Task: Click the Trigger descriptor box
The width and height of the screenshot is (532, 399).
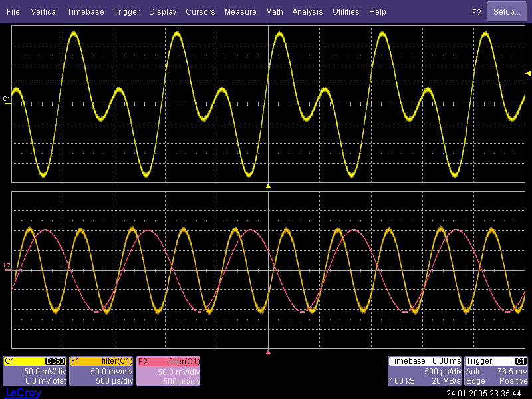Action: click(496, 371)
